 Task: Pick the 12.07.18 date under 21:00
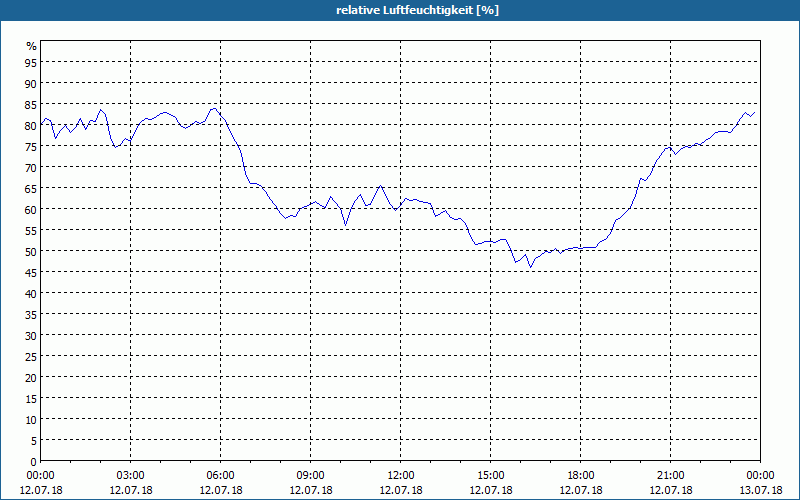tap(670, 490)
